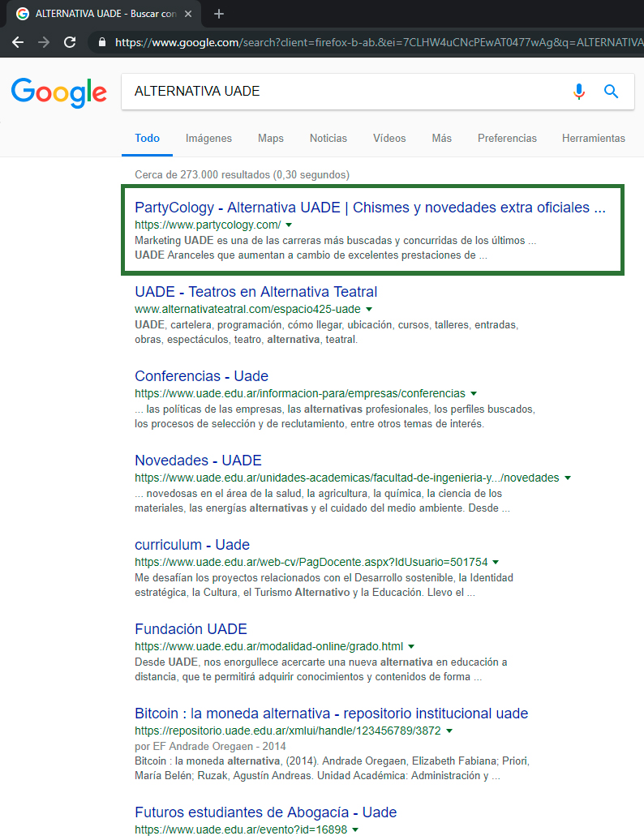
Task: Open Bitcoin : la moneda alternativa result
Action: pyautogui.click(x=331, y=713)
